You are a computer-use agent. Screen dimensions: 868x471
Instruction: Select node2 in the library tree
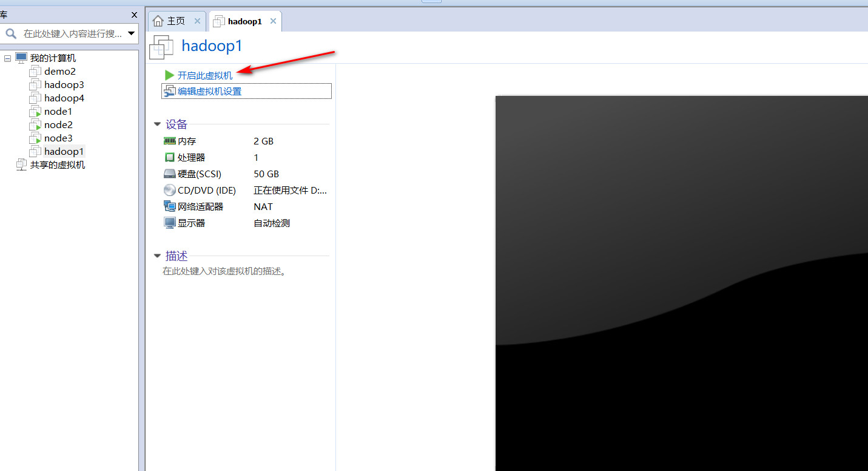58,124
